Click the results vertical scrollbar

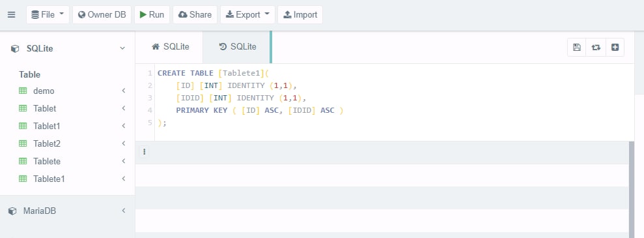point(631,190)
